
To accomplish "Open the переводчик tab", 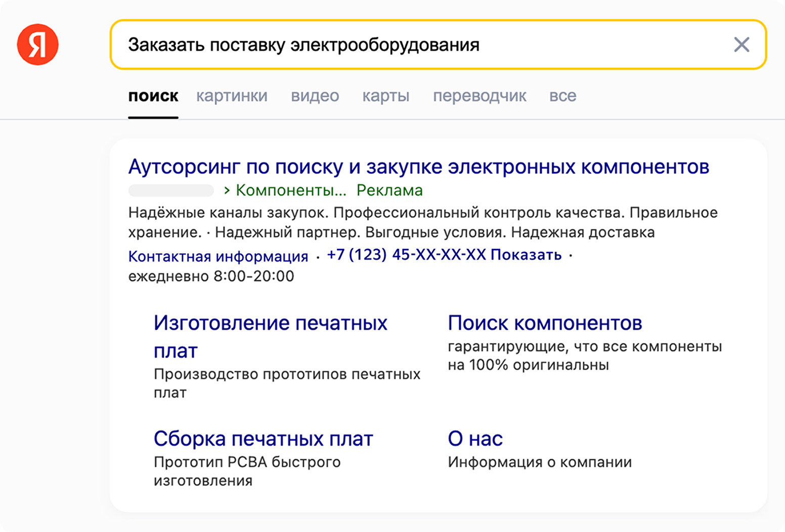I will coord(479,96).
